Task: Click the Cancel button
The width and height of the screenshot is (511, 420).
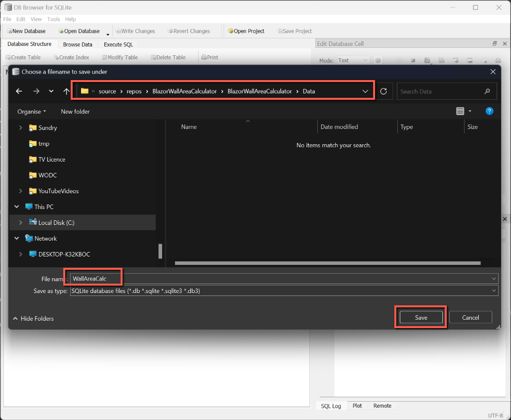Action: click(x=470, y=318)
